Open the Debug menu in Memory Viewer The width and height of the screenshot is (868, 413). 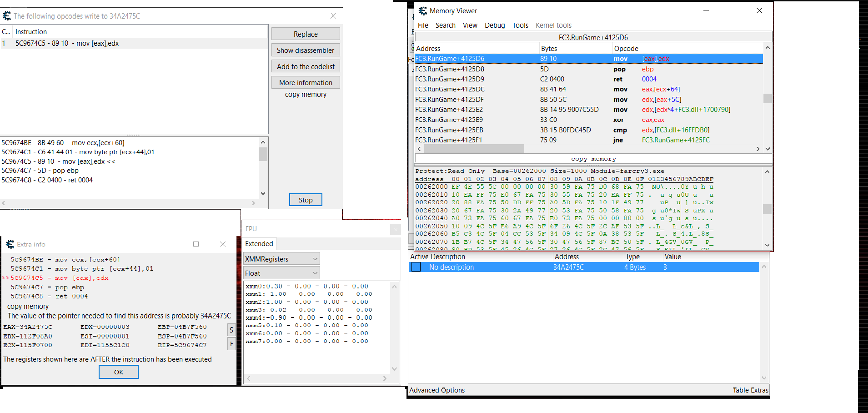[x=495, y=25]
